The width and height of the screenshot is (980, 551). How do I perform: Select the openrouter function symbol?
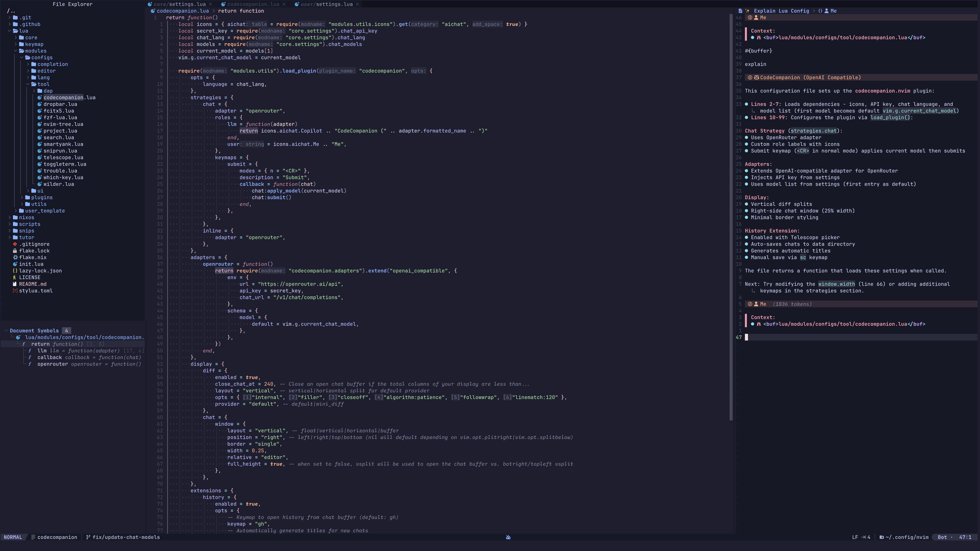click(52, 364)
